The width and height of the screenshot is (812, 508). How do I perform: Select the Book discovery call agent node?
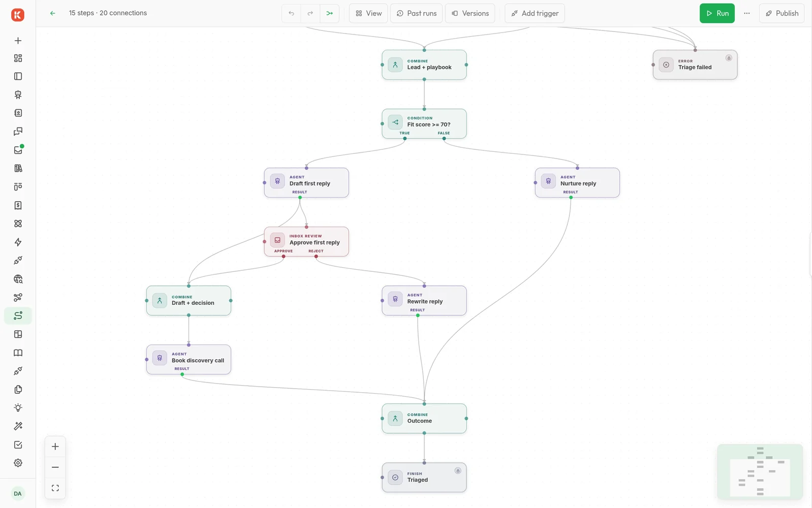tap(189, 360)
